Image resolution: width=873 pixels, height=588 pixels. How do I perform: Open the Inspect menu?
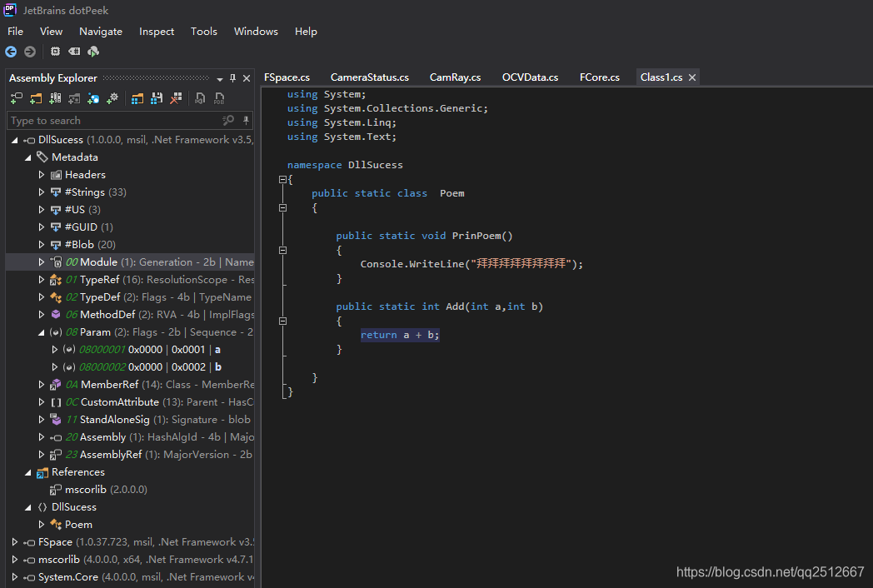coord(157,32)
